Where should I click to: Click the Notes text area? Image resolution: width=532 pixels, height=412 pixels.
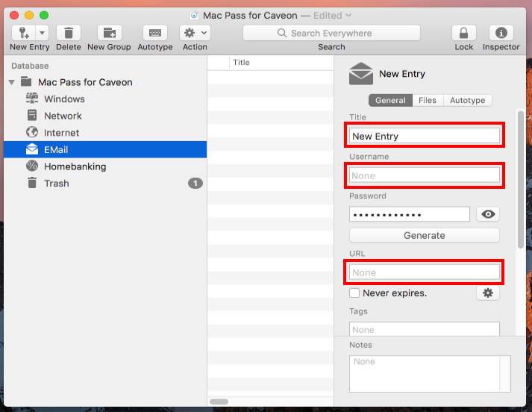point(430,374)
